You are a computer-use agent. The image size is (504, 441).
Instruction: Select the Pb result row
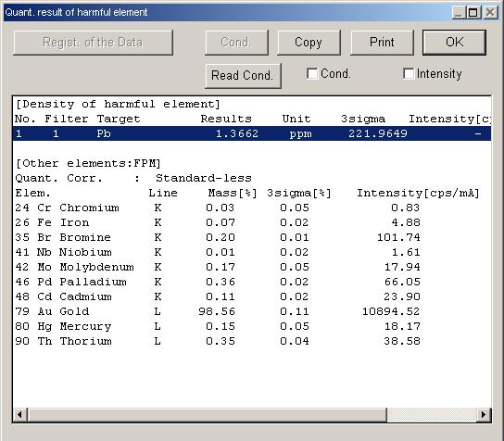252,133
